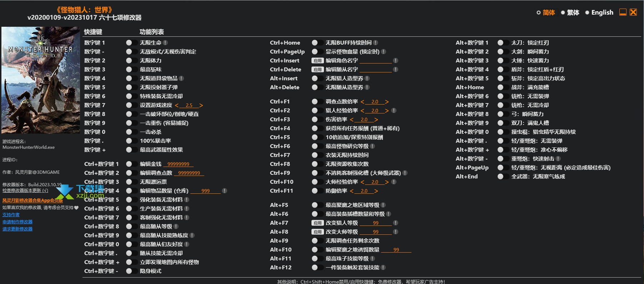Decrease 大师经验倍率 with left arrow
This screenshot has width=644, height=284.
pos(363,182)
